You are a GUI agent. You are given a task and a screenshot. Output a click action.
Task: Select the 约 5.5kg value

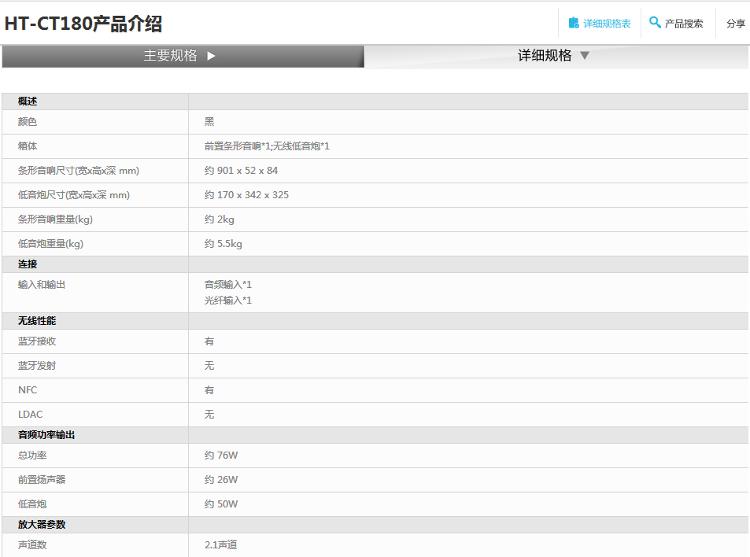pos(223,244)
